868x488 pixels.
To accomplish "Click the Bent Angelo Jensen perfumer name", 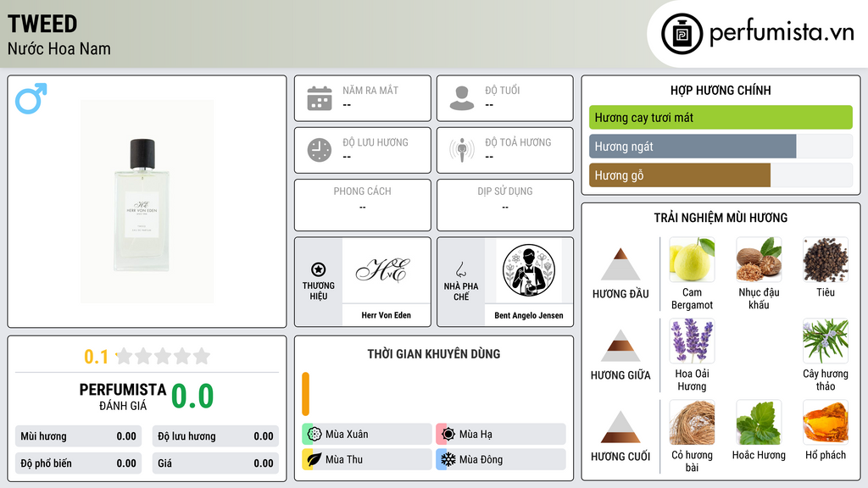I will 529,315.
